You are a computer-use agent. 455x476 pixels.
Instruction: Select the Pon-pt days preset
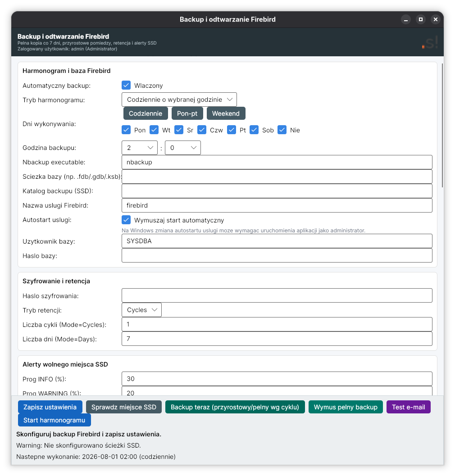pyautogui.click(x=187, y=113)
